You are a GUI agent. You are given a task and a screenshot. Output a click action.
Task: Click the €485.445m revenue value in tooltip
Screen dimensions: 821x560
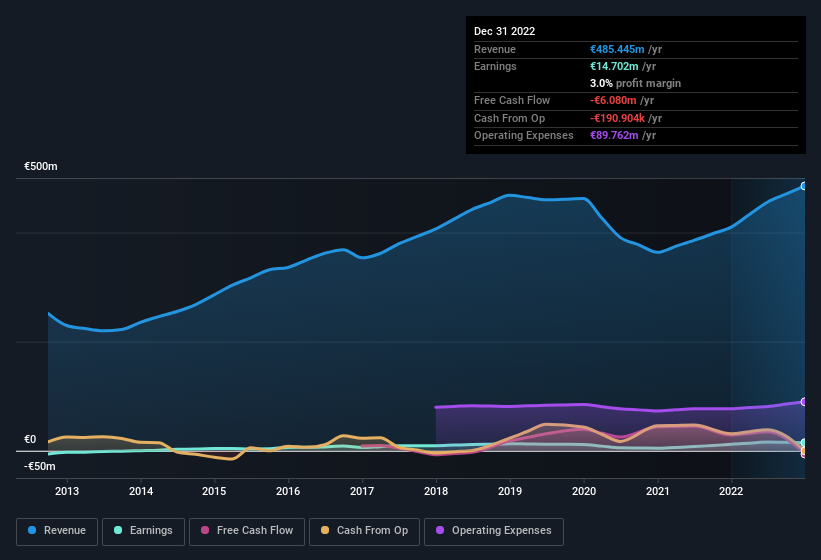pyautogui.click(x=617, y=49)
